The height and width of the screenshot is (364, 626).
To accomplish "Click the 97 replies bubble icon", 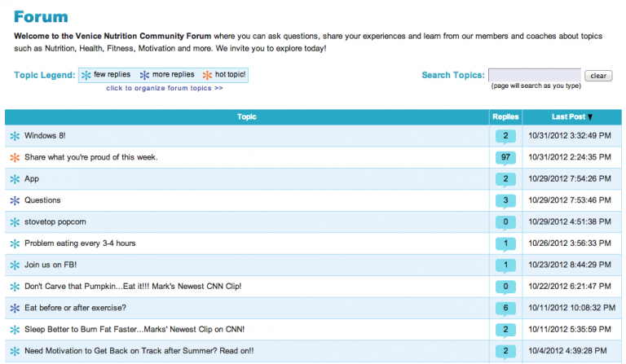I will click(x=505, y=157).
